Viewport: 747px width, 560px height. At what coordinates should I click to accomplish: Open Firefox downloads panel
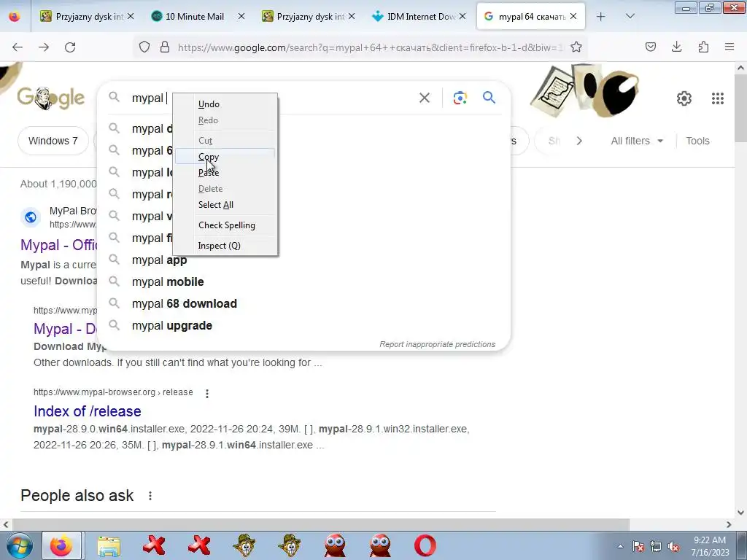(x=676, y=47)
